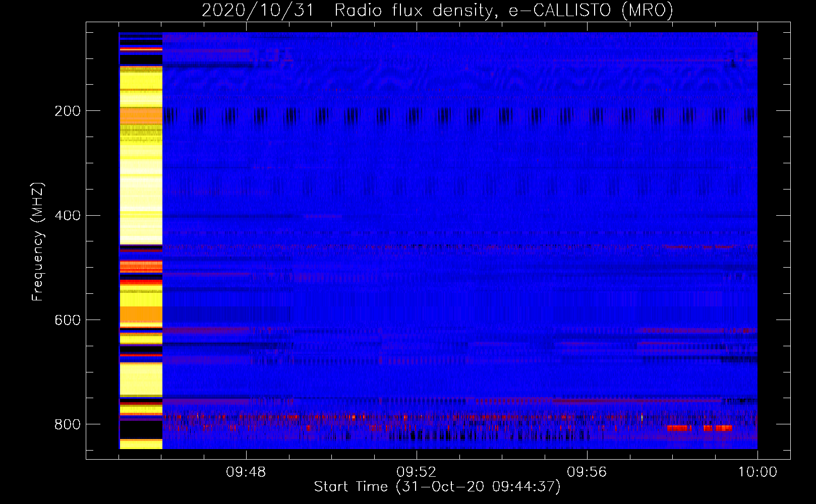The width and height of the screenshot is (816, 504).
Task: Click the '10:00' time tick label
Action: 757,472
